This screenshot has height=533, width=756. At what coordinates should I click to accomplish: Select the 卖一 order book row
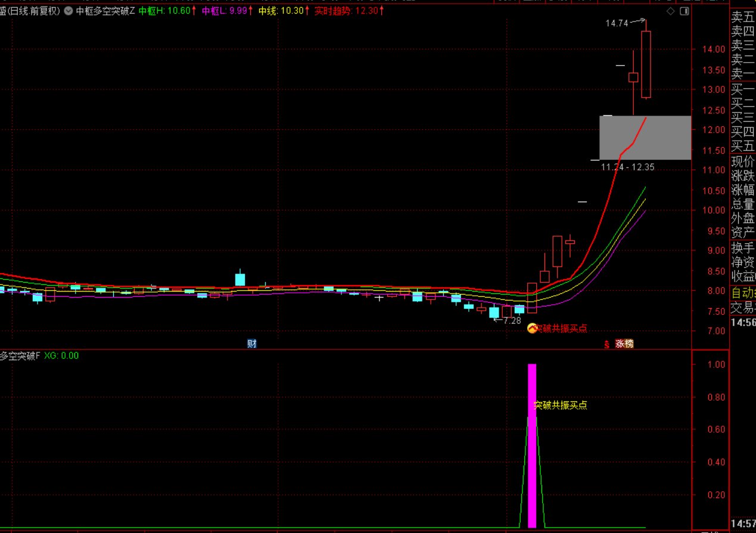click(x=742, y=74)
